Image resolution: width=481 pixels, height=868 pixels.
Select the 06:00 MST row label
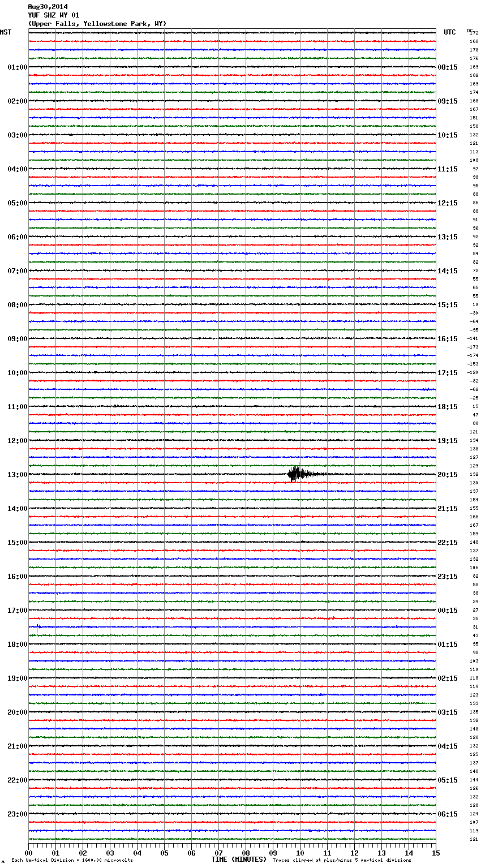(18, 237)
